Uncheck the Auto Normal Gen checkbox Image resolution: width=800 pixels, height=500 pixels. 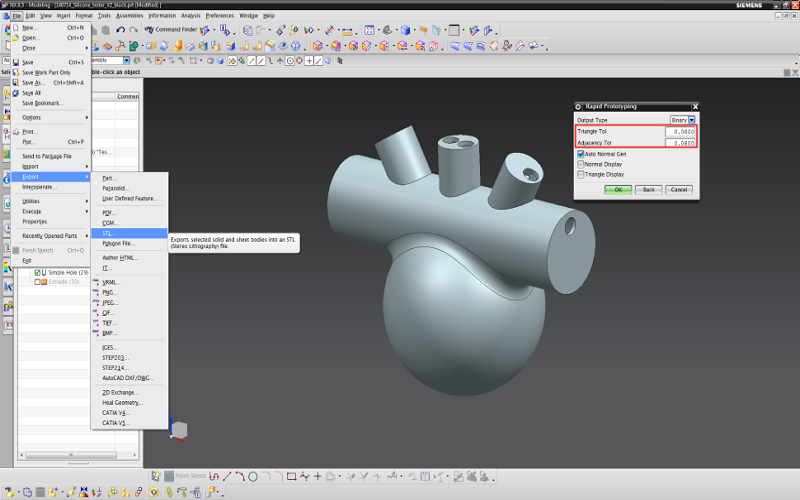(x=581, y=154)
